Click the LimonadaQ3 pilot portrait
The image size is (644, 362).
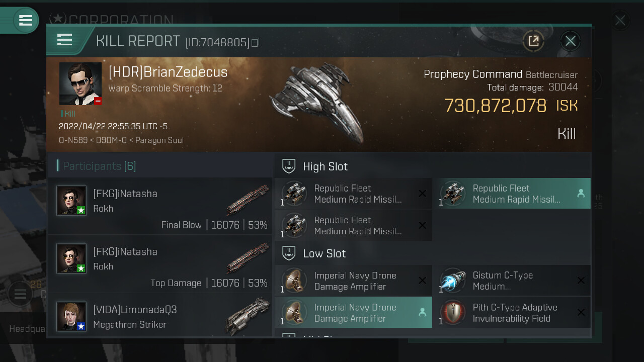pos(71,317)
